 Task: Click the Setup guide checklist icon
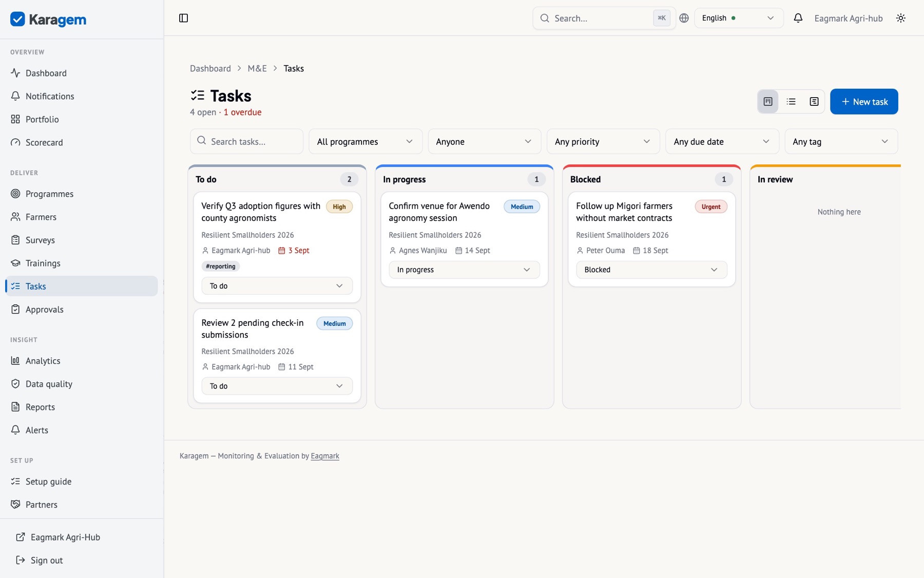point(15,481)
